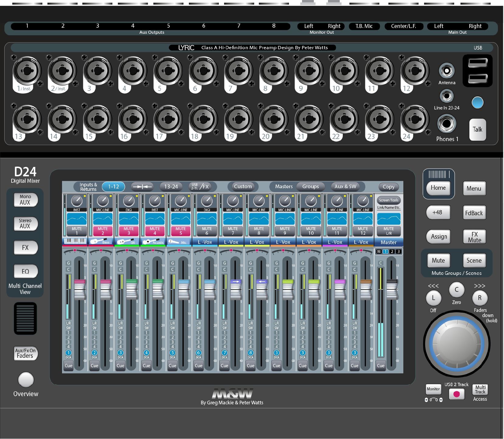This screenshot has height=439, width=504.
Task: Click the combo input jack 13
Action: pyautogui.click(x=27, y=119)
